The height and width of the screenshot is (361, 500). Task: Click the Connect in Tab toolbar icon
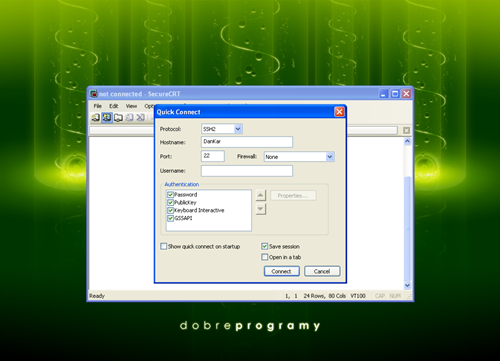118,118
